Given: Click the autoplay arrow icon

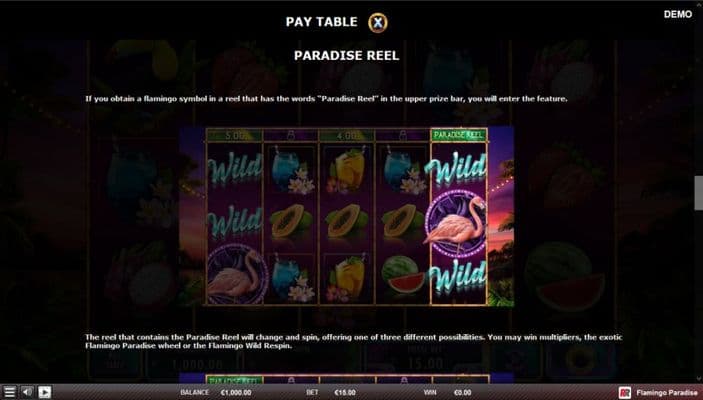Looking at the screenshot, I should pyautogui.click(x=44, y=392).
